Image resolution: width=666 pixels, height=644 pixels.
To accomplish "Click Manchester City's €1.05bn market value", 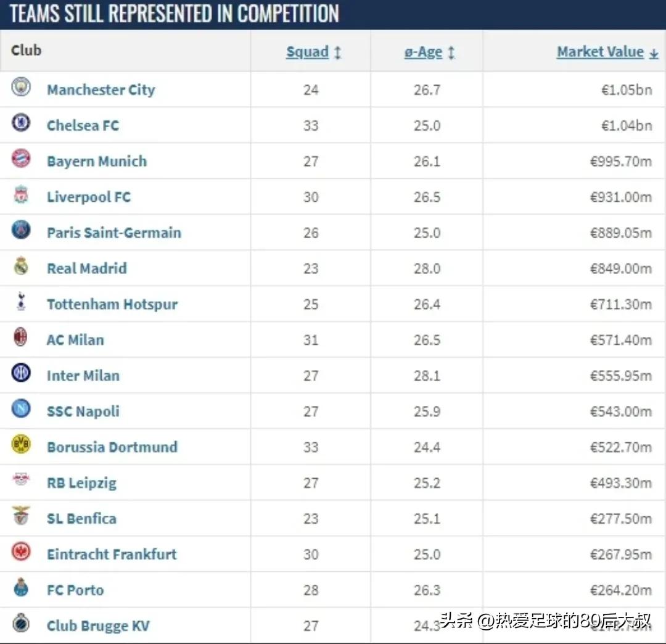I will (x=626, y=90).
